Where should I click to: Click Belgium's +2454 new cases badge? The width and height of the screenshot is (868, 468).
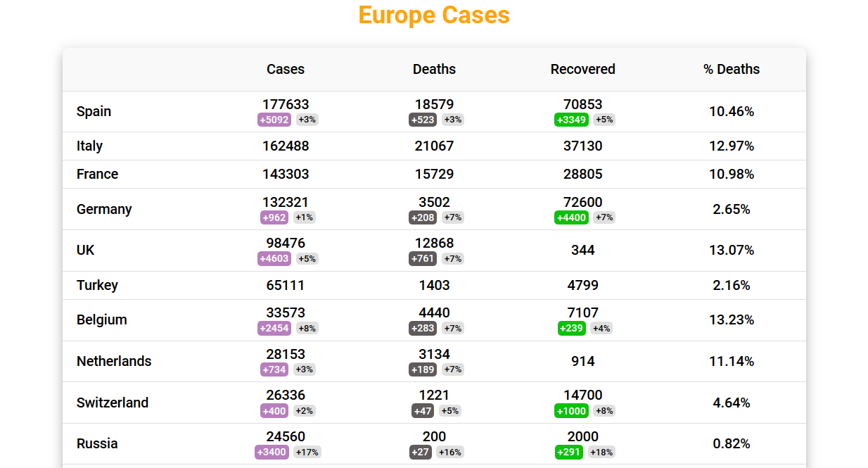pyautogui.click(x=274, y=328)
